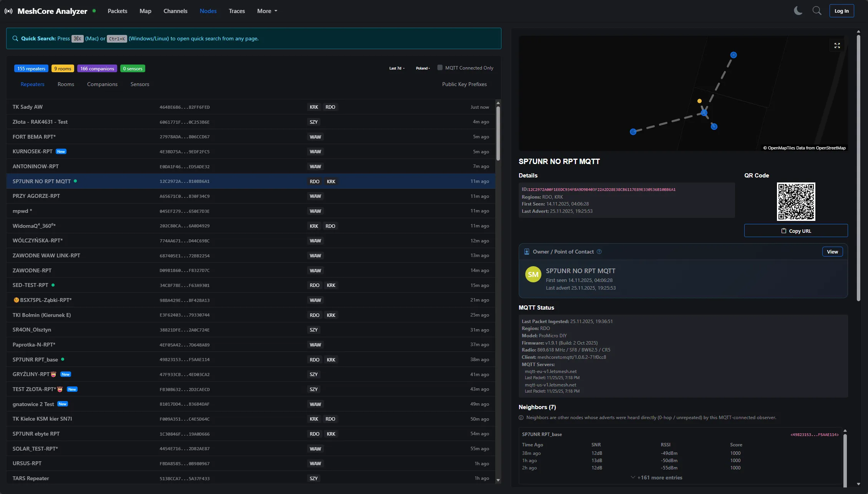This screenshot has width=868, height=494.
Task: Click the node QR code image
Action: (796, 202)
